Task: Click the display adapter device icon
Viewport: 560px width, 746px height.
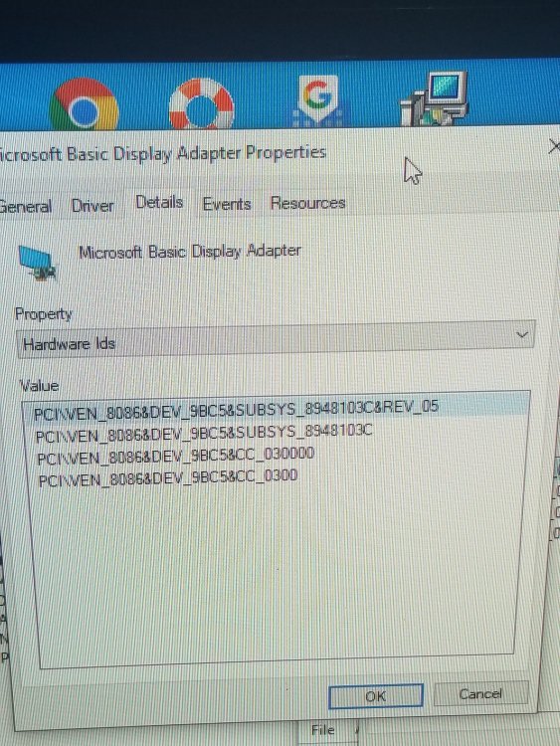Action: point(38,264)
